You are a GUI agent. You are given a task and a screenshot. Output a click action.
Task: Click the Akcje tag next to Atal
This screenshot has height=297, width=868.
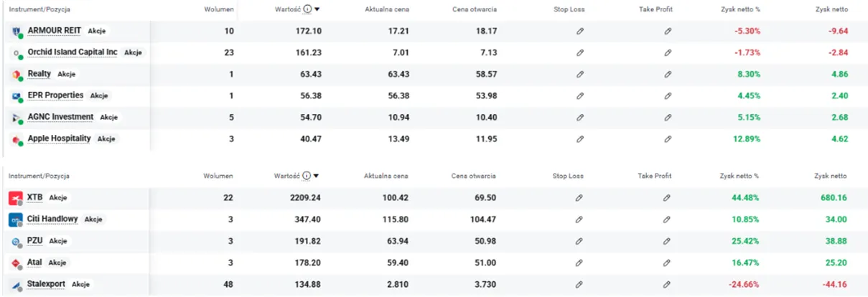(x=57, y=263)
